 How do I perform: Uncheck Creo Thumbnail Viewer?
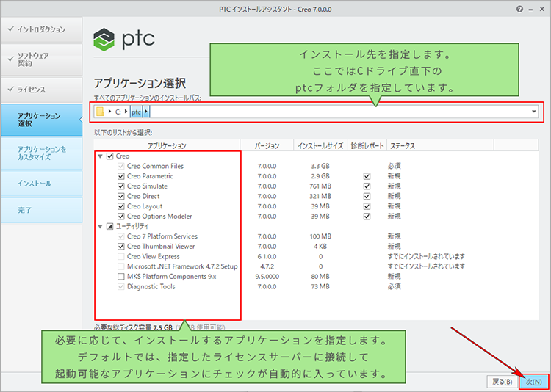point(121,246)
